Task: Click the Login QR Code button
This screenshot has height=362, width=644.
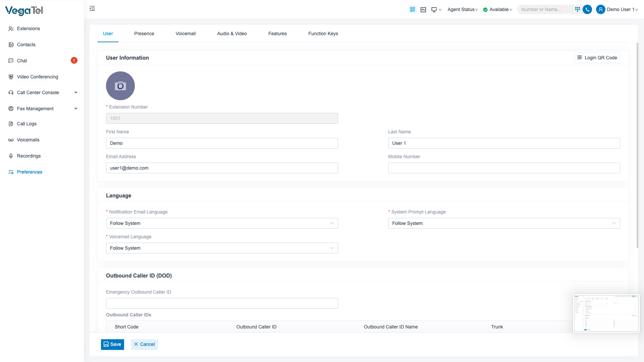Action: coord(597,58)
